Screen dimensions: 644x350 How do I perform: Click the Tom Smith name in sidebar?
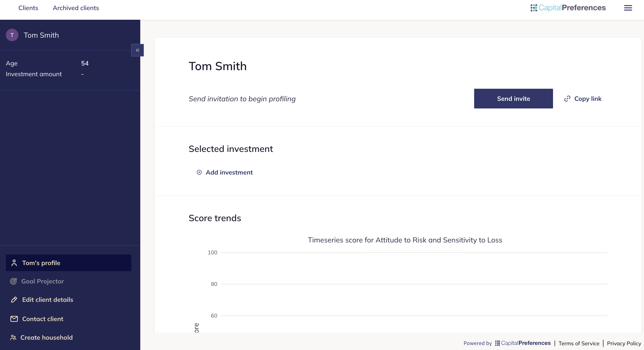[x=41, y=35]
